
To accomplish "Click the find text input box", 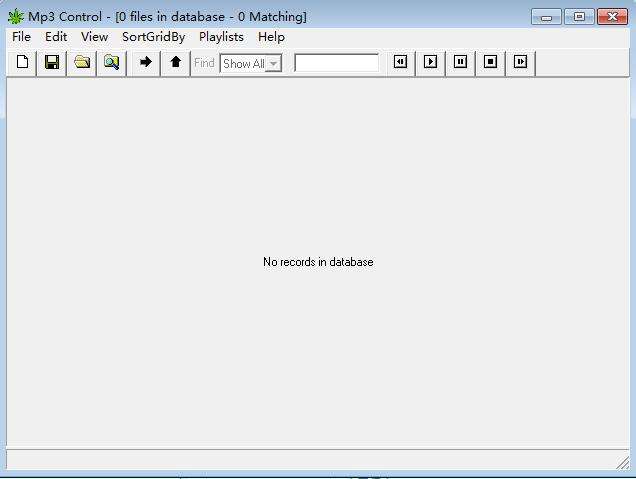I will [337, 63].
